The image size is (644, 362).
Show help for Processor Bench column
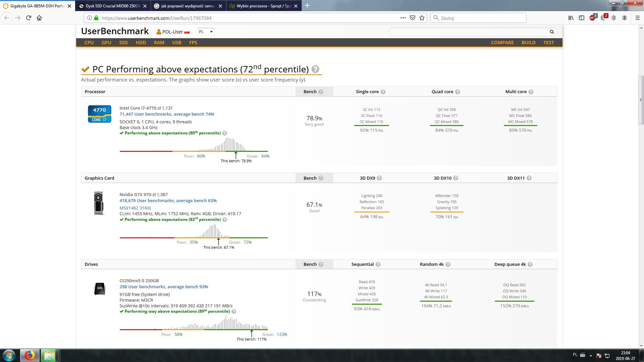pyautogui.click(x=321, y=92)
